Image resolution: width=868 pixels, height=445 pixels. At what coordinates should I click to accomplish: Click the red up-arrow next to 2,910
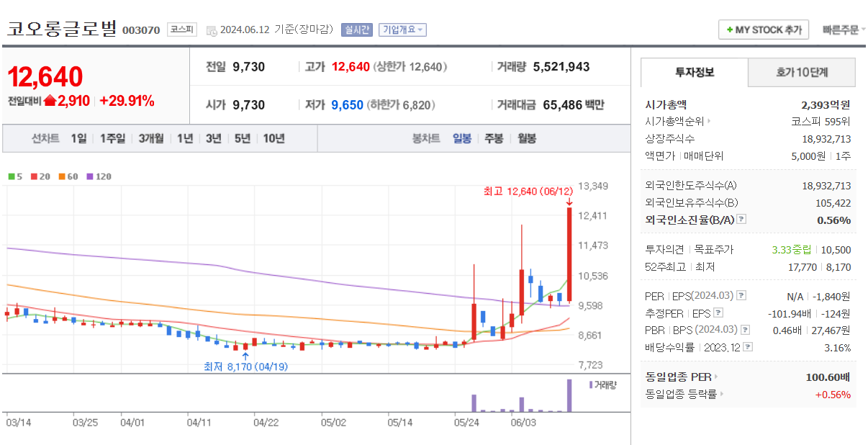tap(50, 101)
